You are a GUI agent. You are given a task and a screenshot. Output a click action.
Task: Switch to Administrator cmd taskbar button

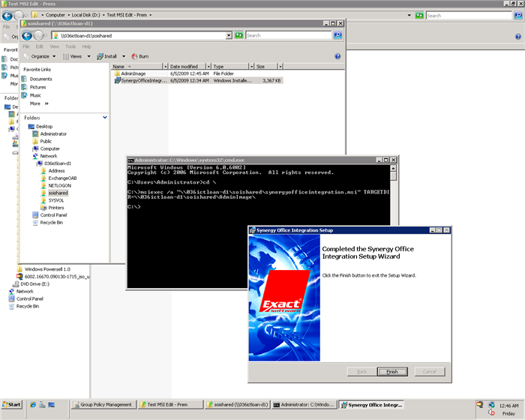coord(304,404)
